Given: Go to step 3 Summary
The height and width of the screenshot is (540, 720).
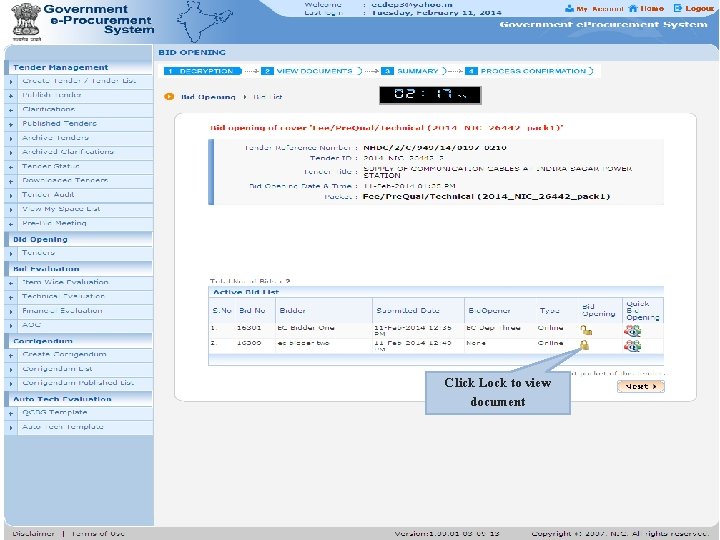Looking at the screenshot, I should (x=413, y=71).
